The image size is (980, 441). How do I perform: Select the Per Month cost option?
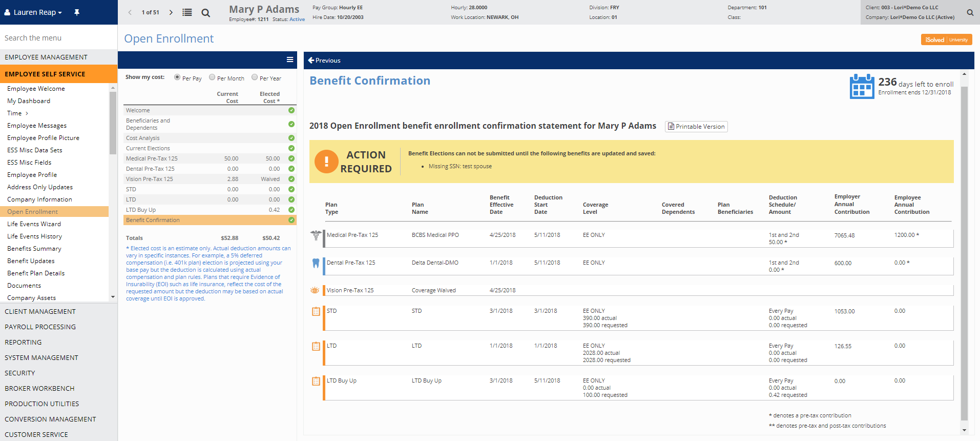212,77
